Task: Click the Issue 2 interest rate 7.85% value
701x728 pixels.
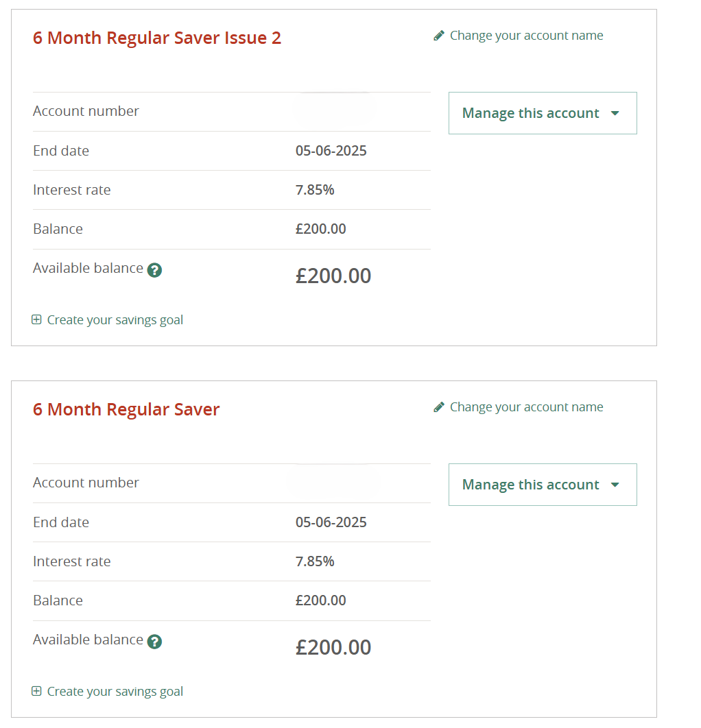Action: [x=315, y=190]
